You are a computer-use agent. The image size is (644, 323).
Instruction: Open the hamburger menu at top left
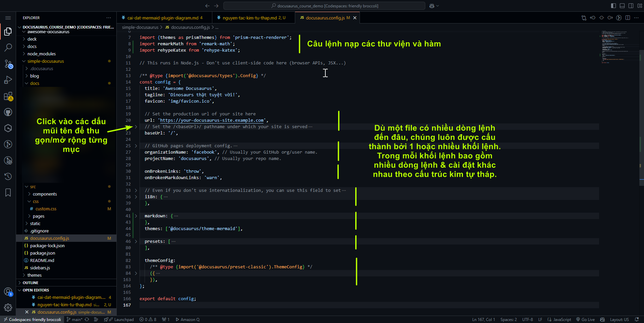click(8, 18)
